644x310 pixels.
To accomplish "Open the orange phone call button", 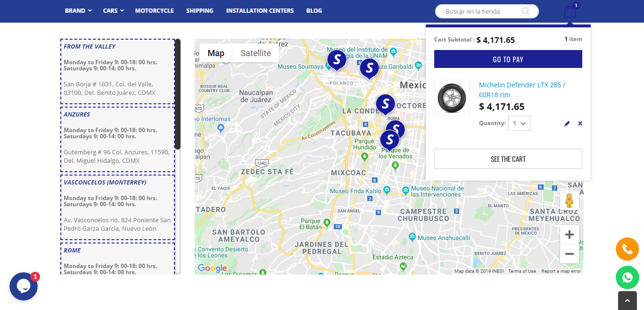I will (627, 249).
